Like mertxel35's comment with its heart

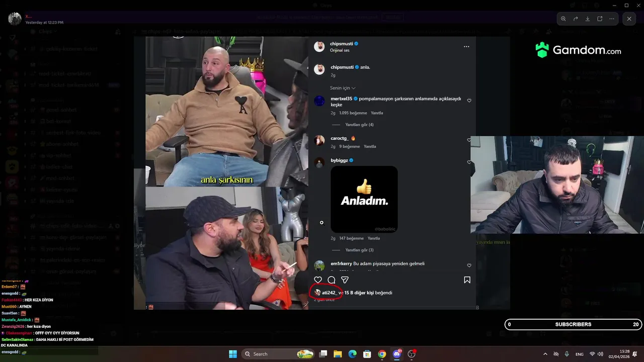click(x=469, y=101)
